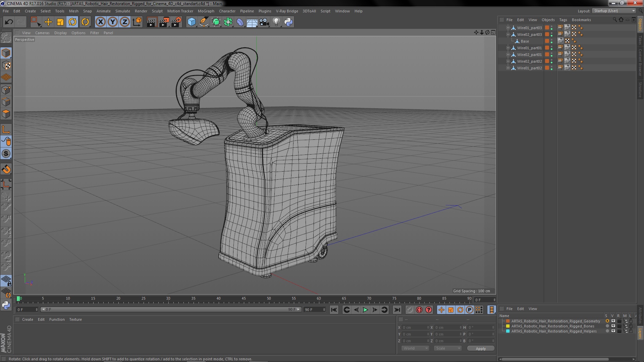Toggle X axis lock
The width and height of the screenshot is (644, 362).
point(100,22)
